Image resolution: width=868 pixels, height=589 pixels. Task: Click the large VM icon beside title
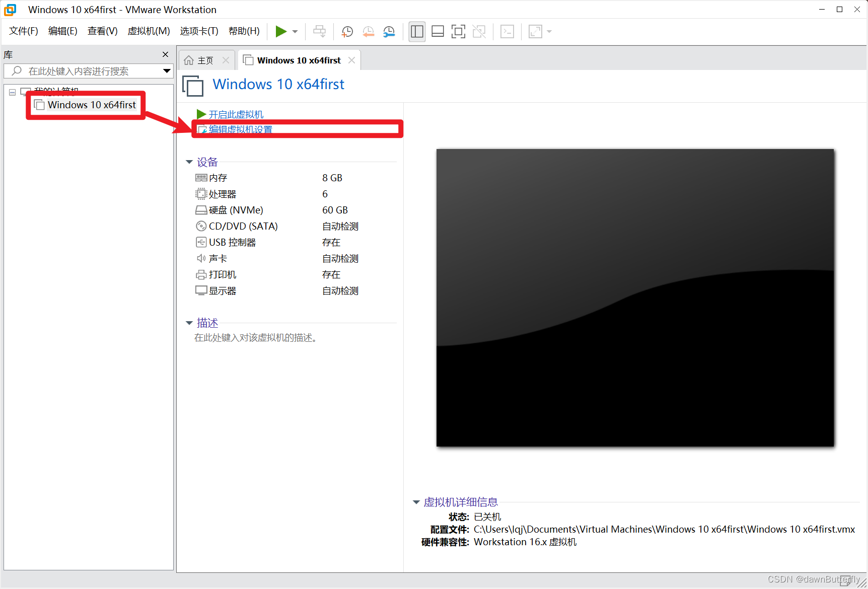click(193, 86)
